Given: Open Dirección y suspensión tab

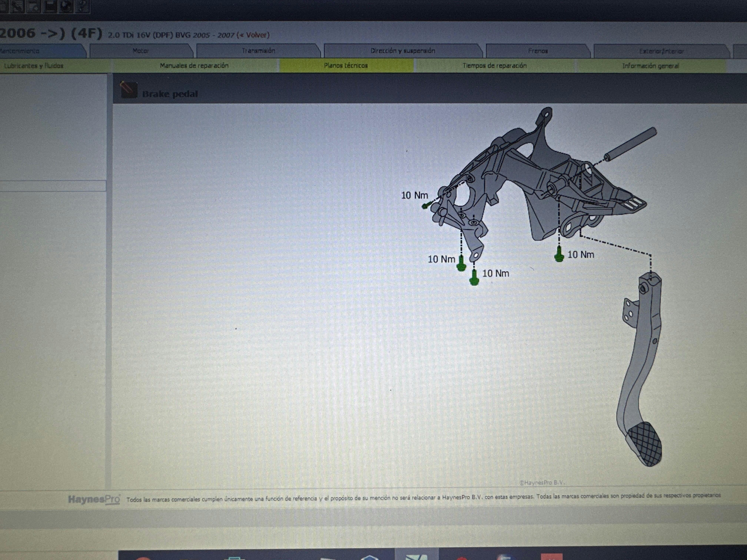Looking at the screenshot, I should (403, 51).
